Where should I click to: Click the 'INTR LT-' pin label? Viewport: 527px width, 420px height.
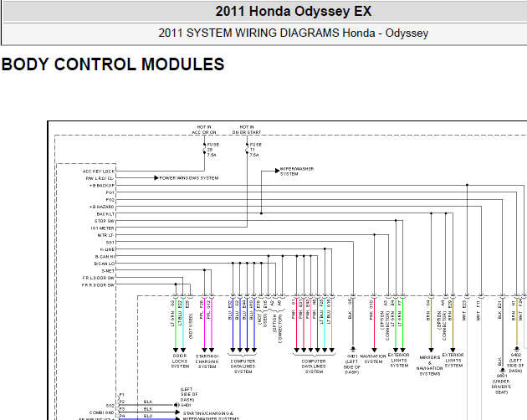(x=106, y=235)
